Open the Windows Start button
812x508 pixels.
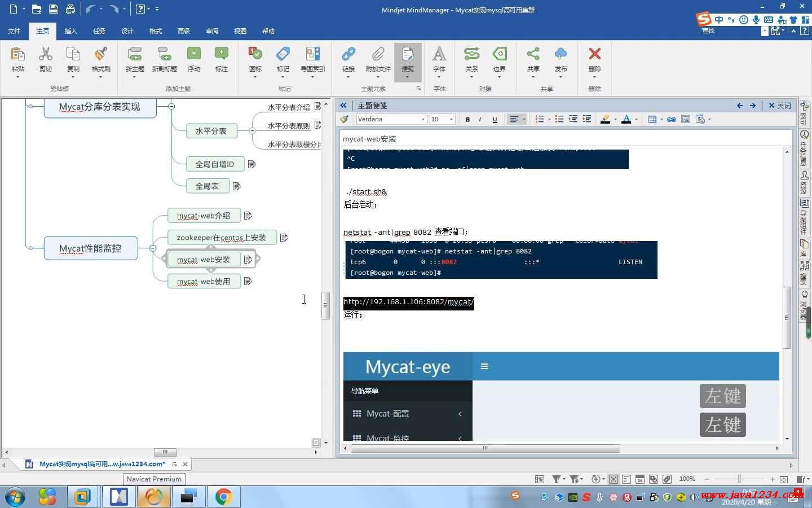[x=15, y=497]
